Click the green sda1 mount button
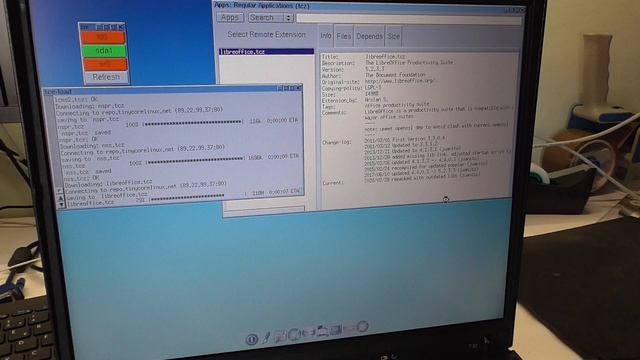Viewport: 640px width, 360px height. tap(104, 51)
